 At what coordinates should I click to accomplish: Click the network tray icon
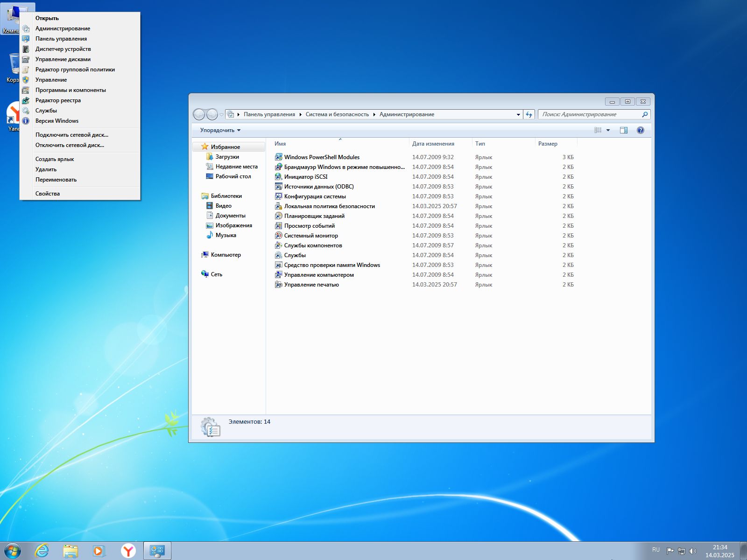coord(682,551)
